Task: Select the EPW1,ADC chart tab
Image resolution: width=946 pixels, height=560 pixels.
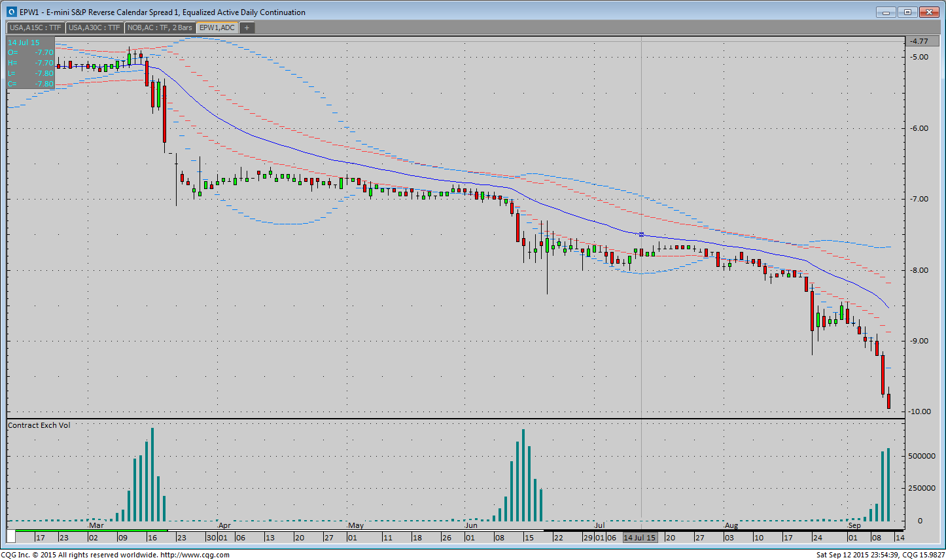Action: point(217,27)
